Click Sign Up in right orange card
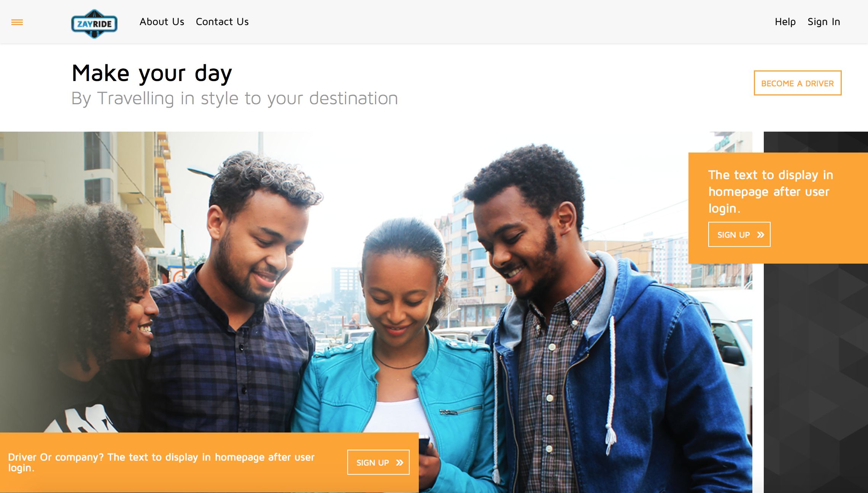This screenshot has width=868, height=493. click(x=739, y=235)
